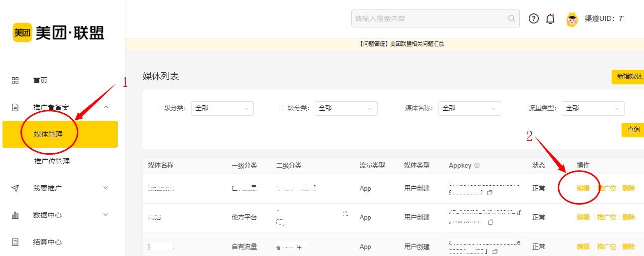Image resolution: width=644 pixels, height=256 pixels.
Task: Click the Meituan Union logo
Action: [58, 33]
